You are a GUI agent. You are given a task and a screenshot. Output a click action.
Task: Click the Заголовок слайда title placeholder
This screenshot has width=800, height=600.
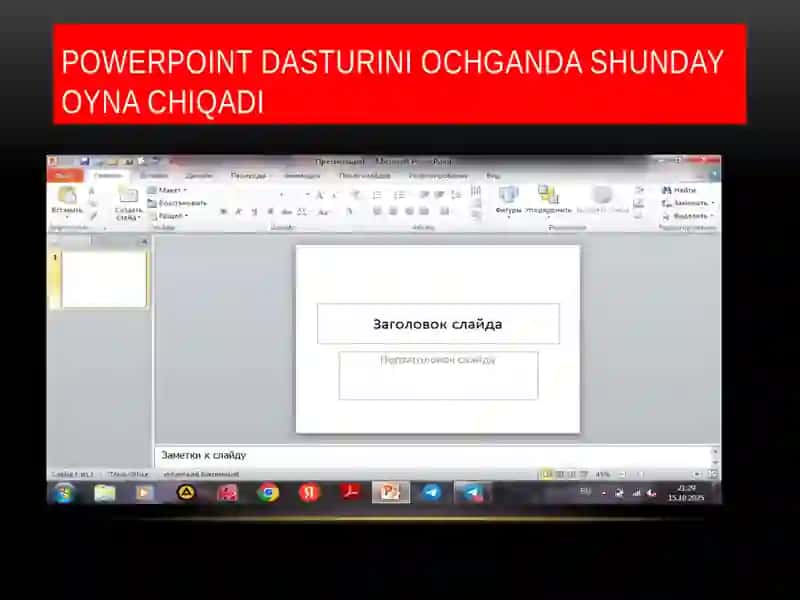point(438,323)
